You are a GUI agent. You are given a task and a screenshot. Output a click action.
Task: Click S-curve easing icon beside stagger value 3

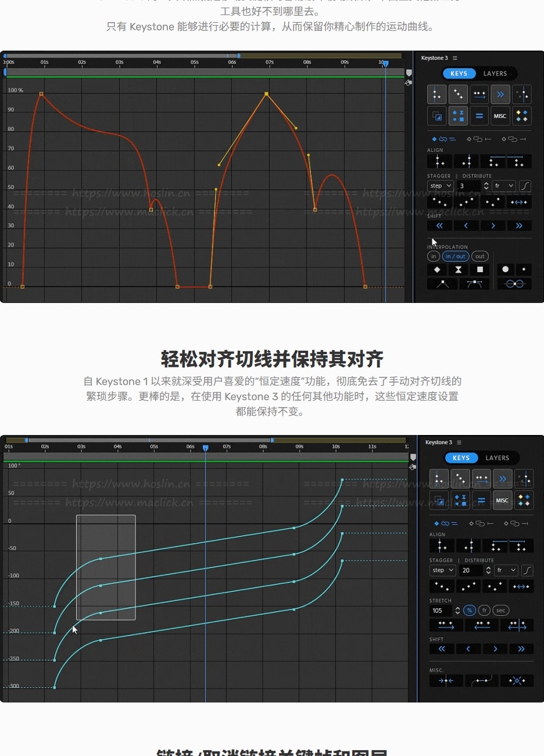525,186
